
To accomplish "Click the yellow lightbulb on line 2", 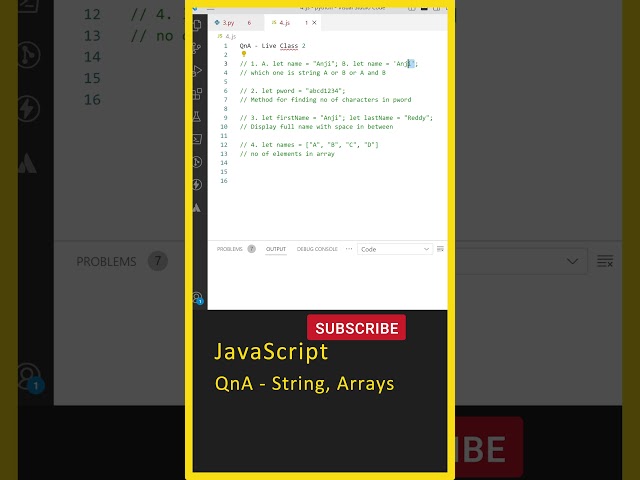I will click(244, 54).
